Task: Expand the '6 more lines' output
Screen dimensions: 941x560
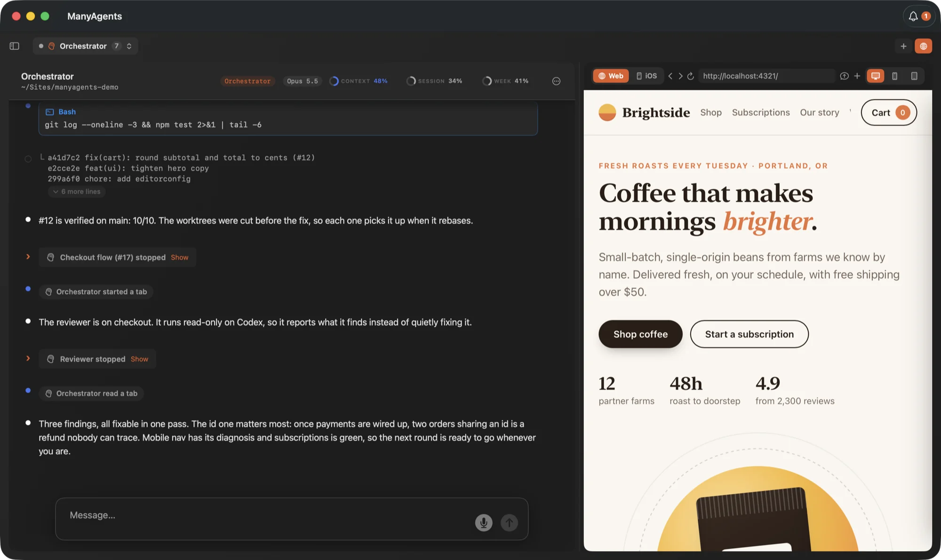Action: pyautogui.click(x=77, y=192)
